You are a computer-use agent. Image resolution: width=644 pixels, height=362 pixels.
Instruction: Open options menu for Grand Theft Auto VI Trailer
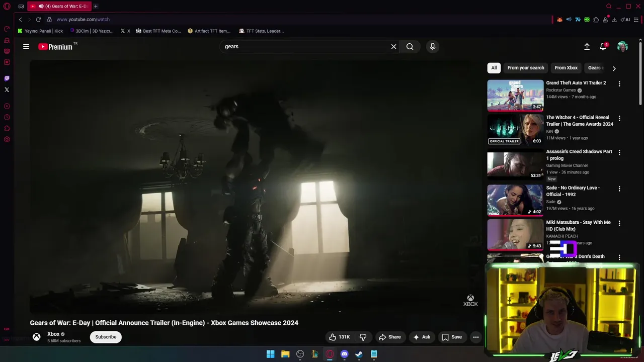pos(619,84)
